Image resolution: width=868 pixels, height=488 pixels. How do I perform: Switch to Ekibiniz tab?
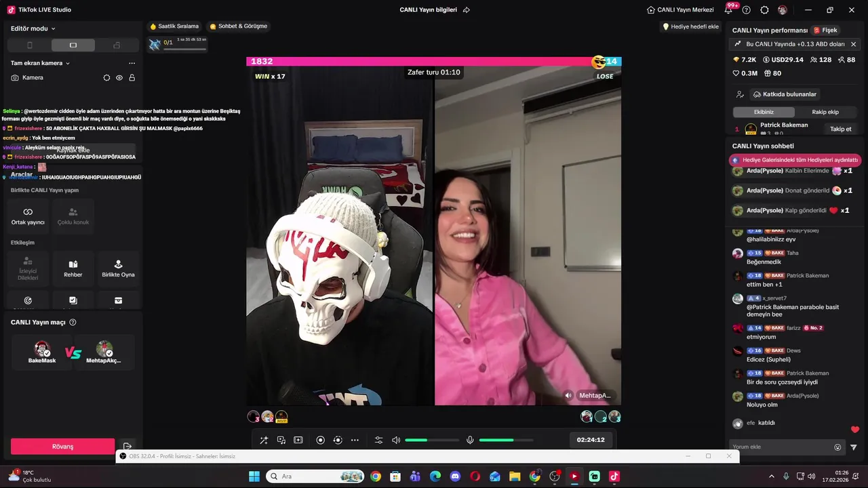tap(764, 112)
